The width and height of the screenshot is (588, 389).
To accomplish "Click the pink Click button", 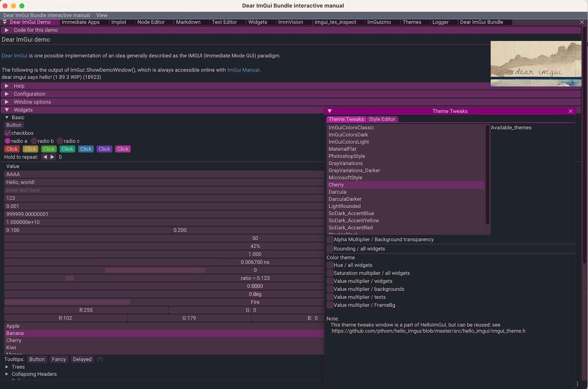I will pos(123,149).
